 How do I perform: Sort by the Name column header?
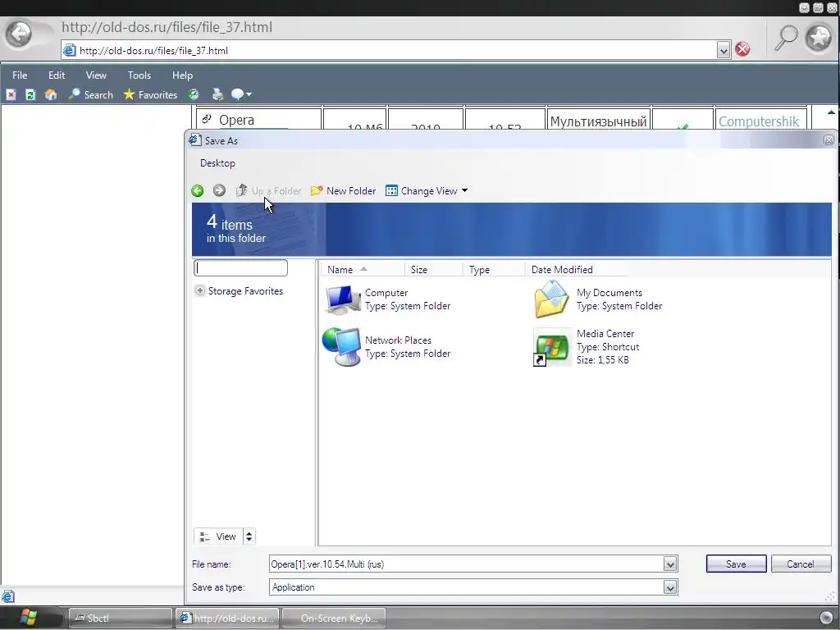(363, 269)
